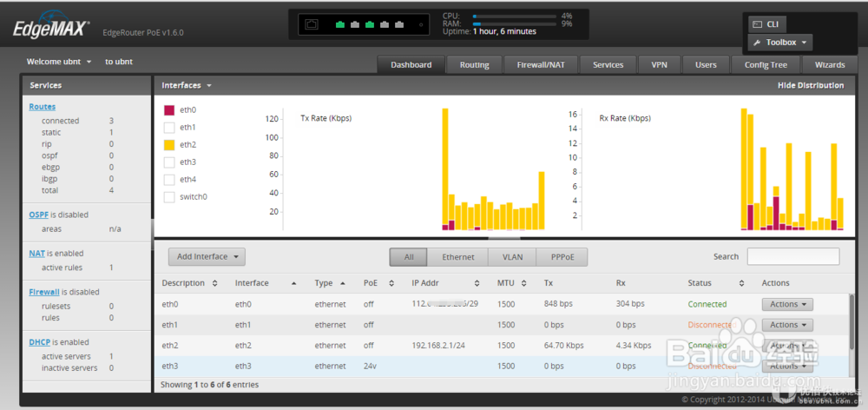Sort by the IP Addr column arrows

click(477, 283)
